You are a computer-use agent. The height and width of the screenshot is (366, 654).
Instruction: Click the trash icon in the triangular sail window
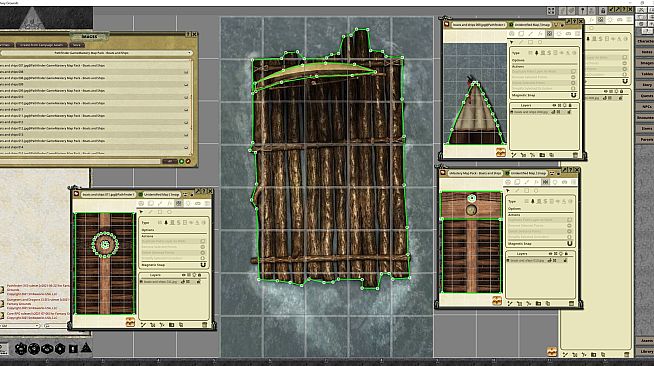575,155
